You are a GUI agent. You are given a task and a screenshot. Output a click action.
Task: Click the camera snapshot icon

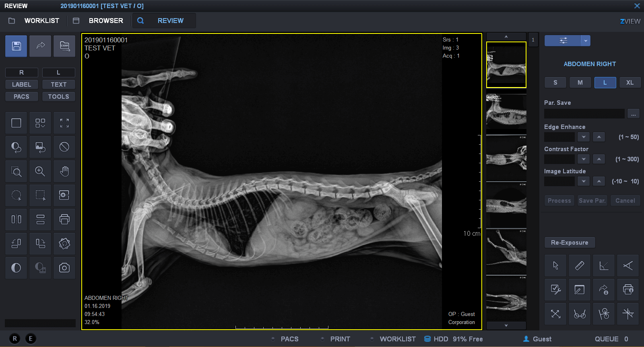(64, 268)
